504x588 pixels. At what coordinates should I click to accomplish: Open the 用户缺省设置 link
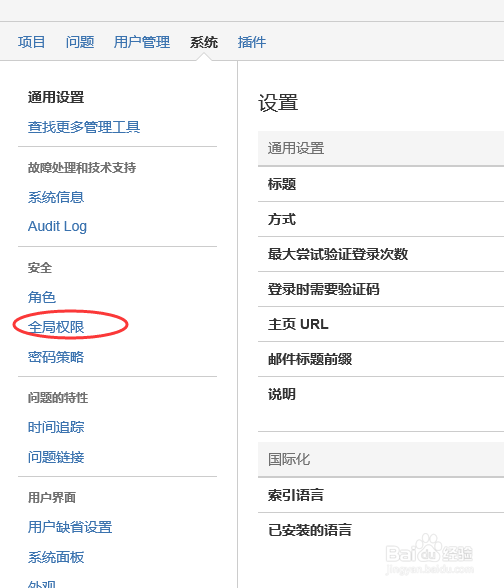[70, 527]
